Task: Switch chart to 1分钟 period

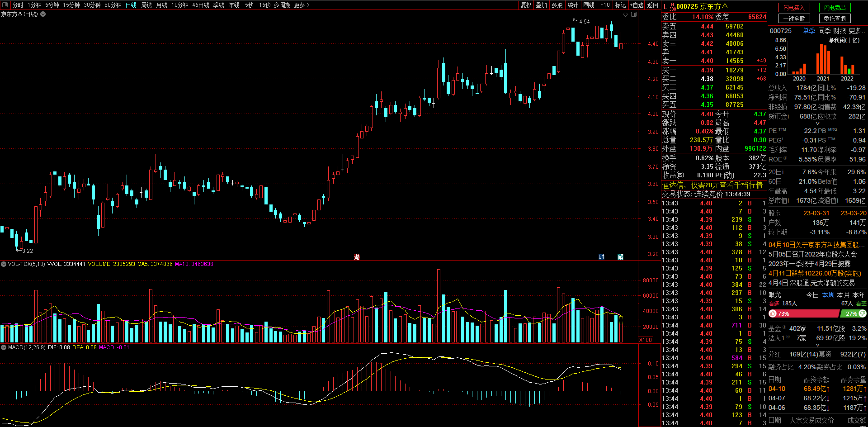Action: tap(34, 5)
